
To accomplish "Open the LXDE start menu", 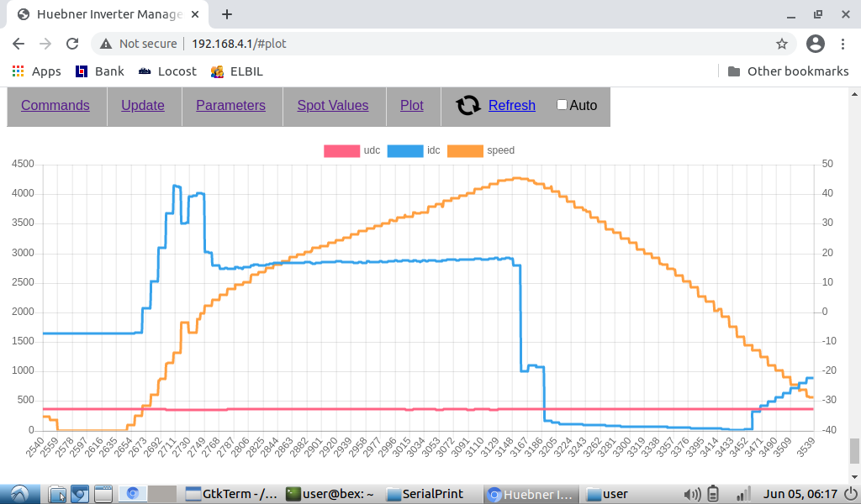I will tap(19, 494).
